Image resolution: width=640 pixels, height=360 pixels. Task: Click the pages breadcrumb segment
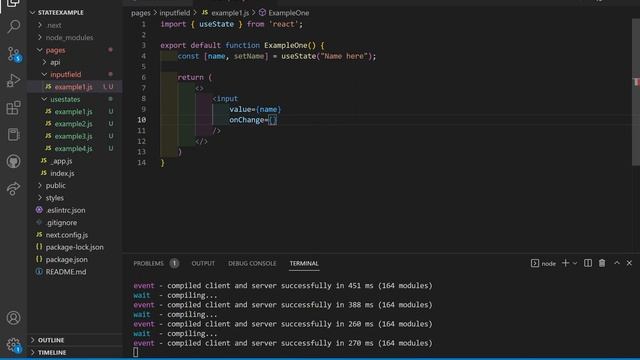141,13
